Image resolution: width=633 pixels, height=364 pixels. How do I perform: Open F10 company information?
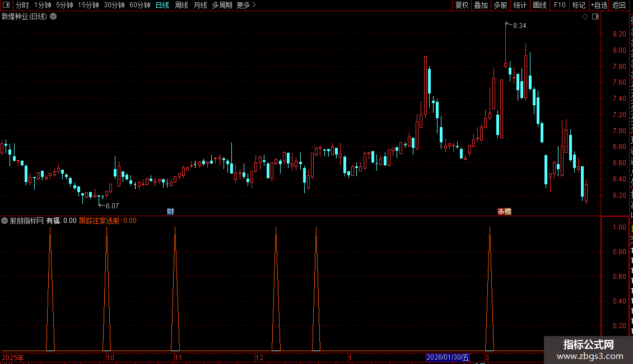click(x=560, y=5)
